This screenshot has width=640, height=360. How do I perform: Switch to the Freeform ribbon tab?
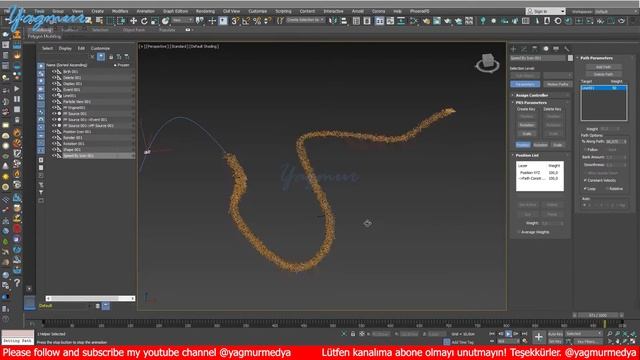pos(70,30)
